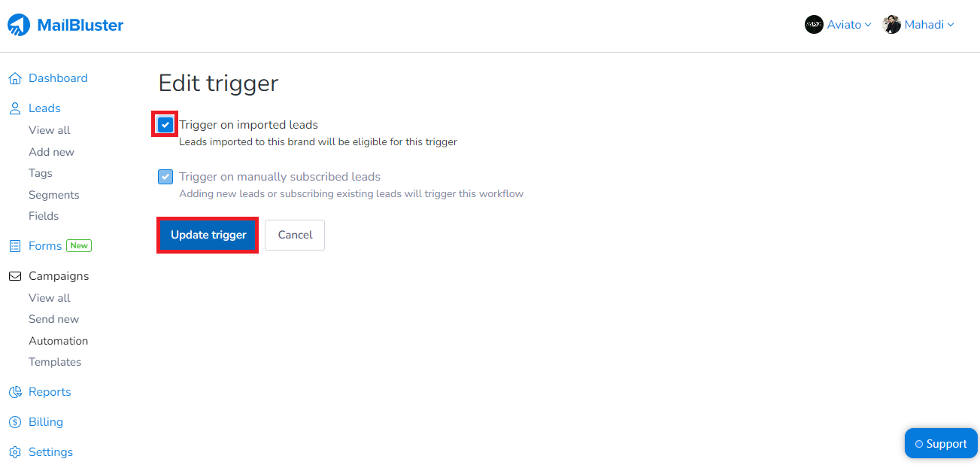Open Settings with the gear icon

point(15,451)
